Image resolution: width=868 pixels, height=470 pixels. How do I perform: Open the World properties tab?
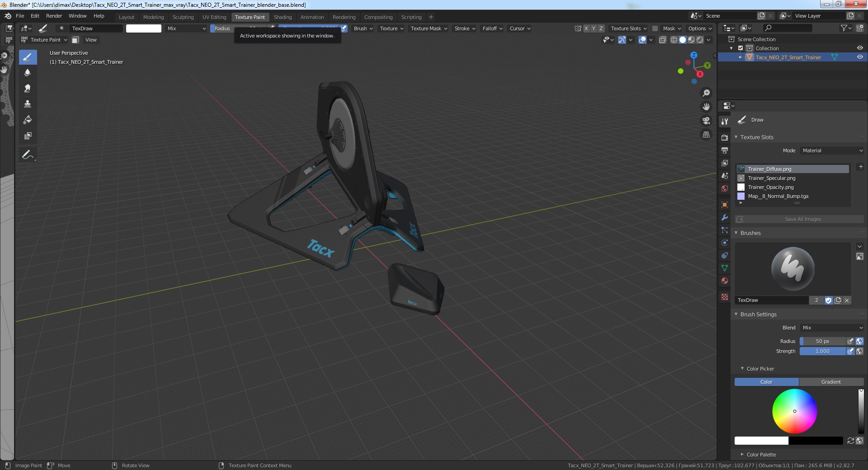coord(725,188)
